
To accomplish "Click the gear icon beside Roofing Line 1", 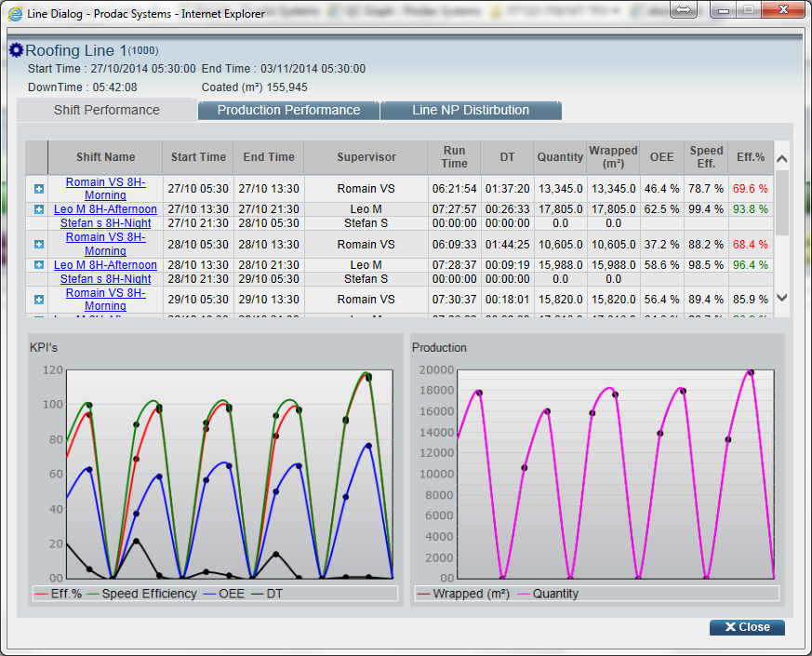I will coord(16,50).
